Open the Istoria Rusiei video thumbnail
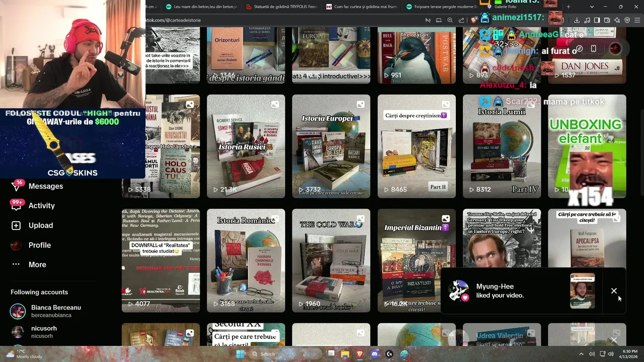Viewport: 644px width, 362px height. point(246,146)
